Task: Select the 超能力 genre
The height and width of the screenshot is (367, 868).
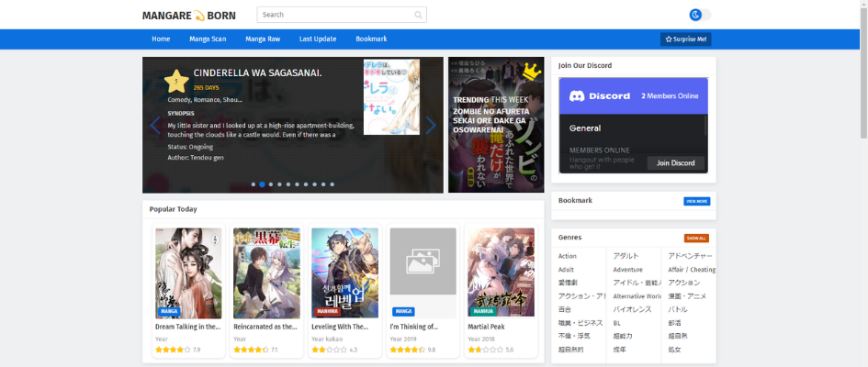Action: 623,336
